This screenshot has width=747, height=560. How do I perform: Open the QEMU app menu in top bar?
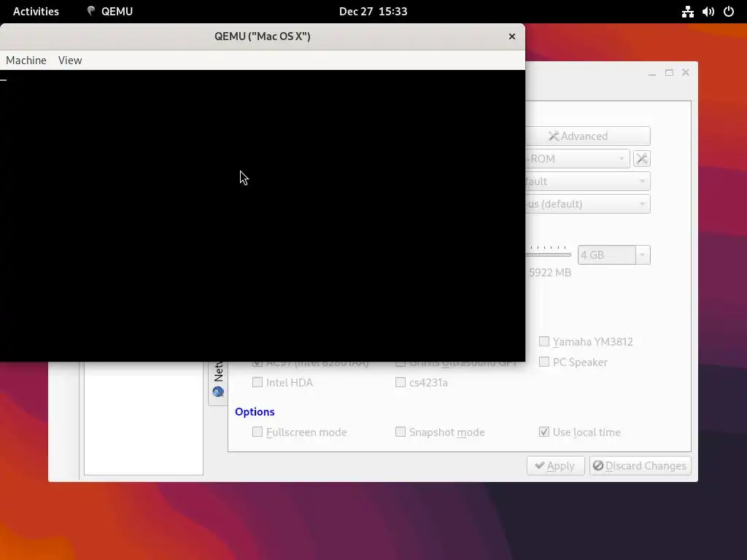point(110,12)
